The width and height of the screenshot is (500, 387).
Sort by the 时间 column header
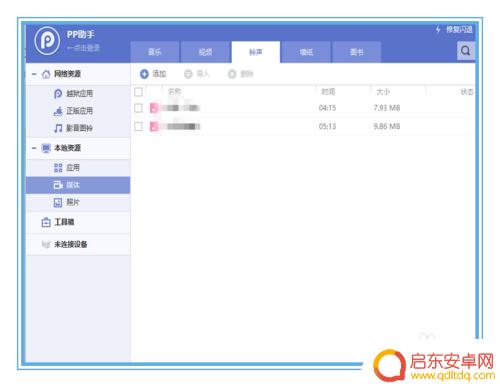[x=328, y=92]
